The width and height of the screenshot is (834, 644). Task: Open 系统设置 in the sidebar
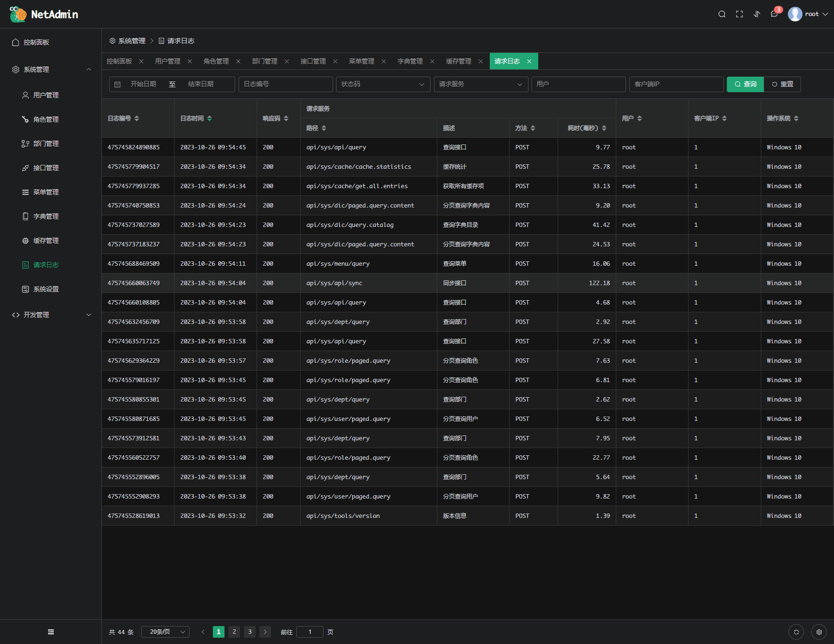coord(46,289)
